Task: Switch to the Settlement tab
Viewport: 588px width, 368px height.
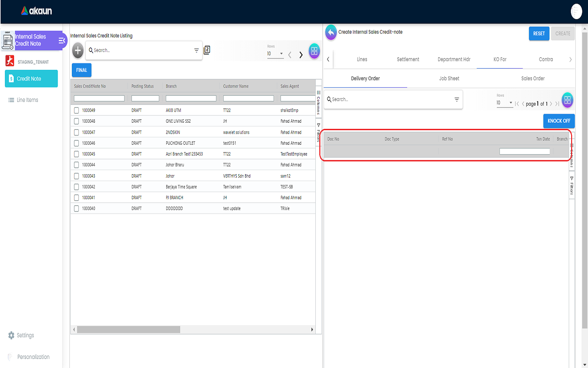Action: (408, 60)
